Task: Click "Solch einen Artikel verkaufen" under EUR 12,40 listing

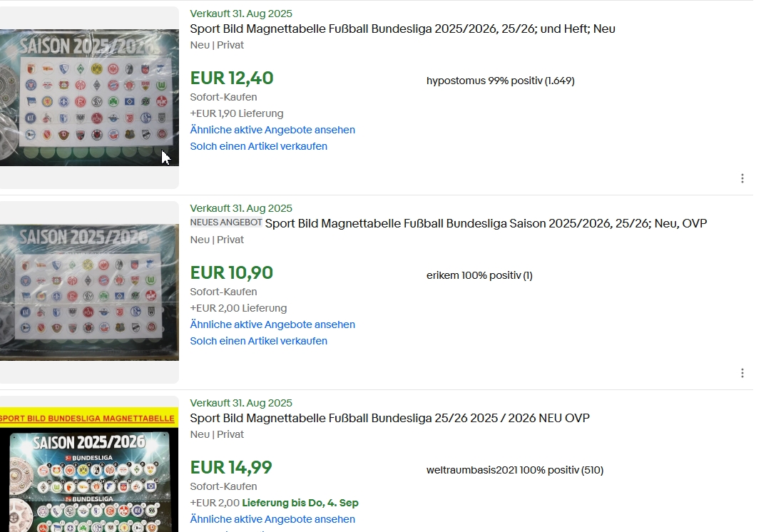Action: click(258, 146)
